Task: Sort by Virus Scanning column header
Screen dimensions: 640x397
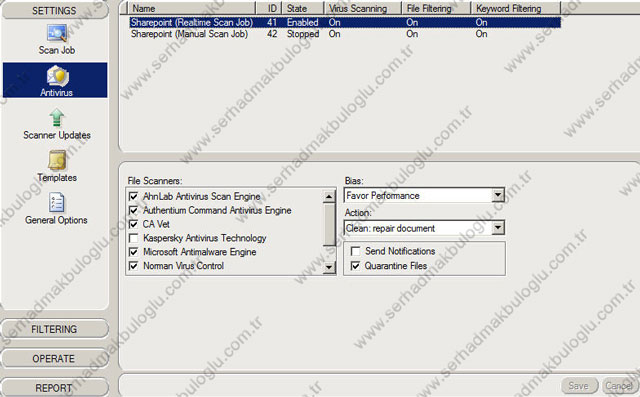Action: [363, 8]
